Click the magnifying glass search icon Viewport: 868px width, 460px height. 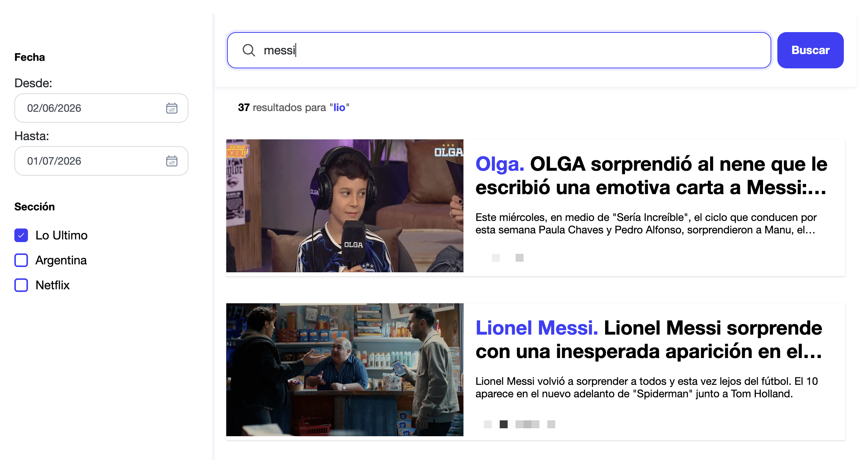(249, 50)
